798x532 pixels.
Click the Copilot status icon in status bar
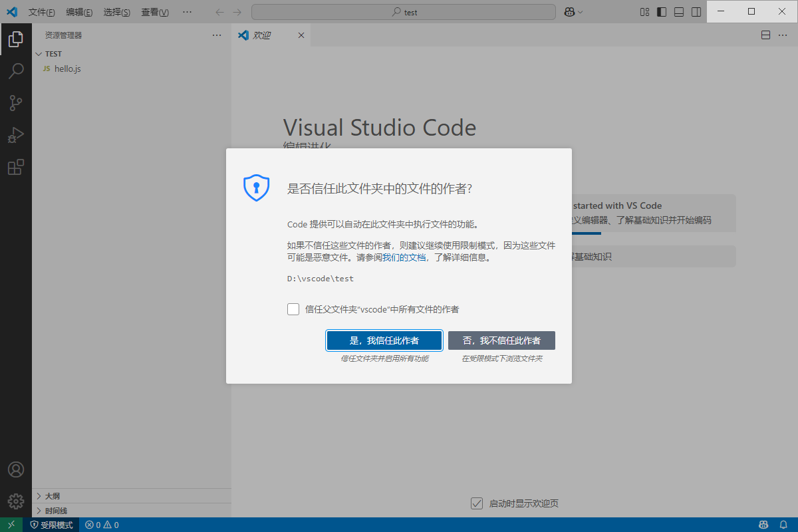pos(765,525)
